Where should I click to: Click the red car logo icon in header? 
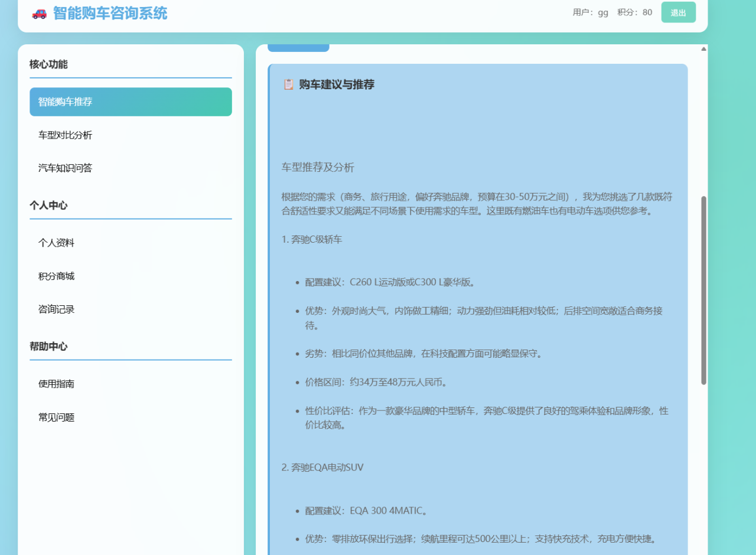tap(39, 13)
